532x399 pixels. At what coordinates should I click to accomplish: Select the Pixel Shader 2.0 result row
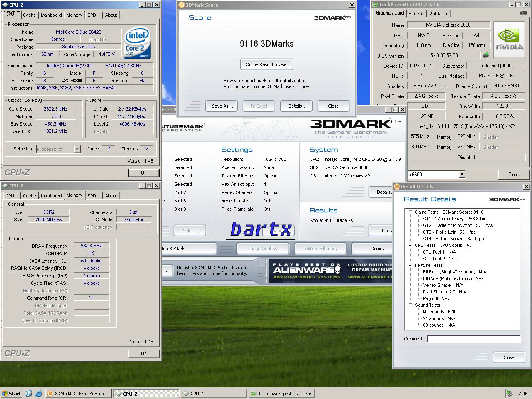pyautogui.click(x=444, y=292)
